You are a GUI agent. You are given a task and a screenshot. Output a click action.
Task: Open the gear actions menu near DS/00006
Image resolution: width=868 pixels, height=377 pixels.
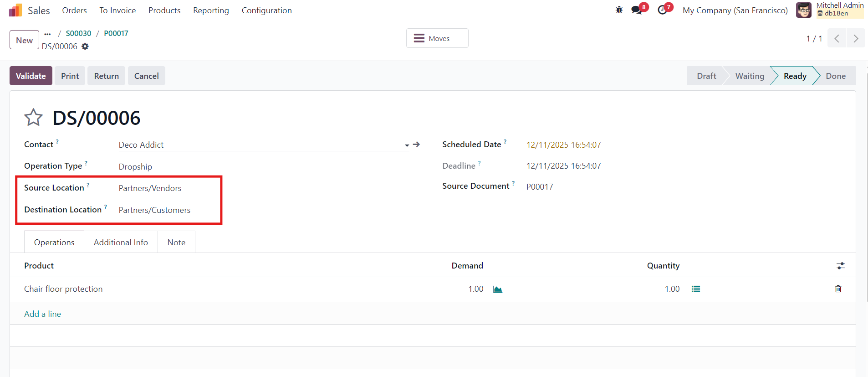tap(85, 46)
